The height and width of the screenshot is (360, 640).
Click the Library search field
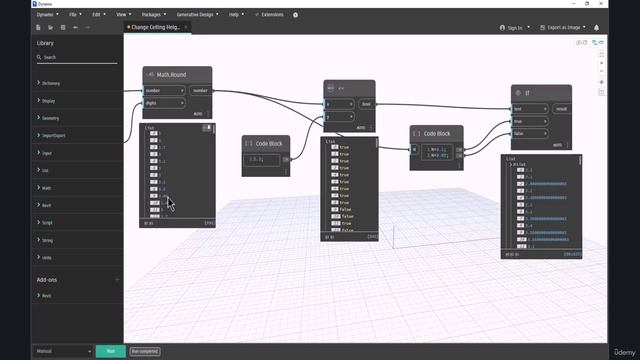click(77, 58)
